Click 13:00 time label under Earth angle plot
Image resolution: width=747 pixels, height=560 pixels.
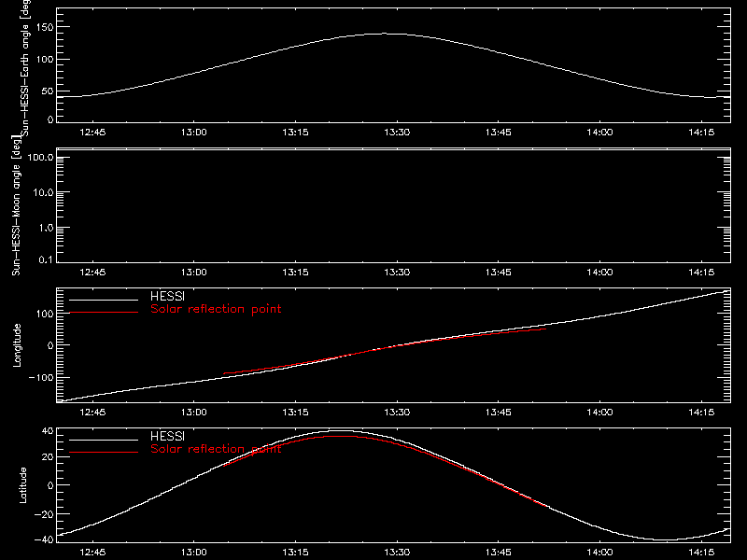click(x=194, y=133)
